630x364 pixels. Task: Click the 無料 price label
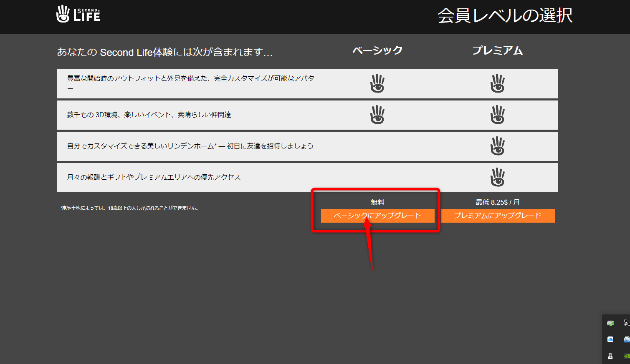(377, 202)
